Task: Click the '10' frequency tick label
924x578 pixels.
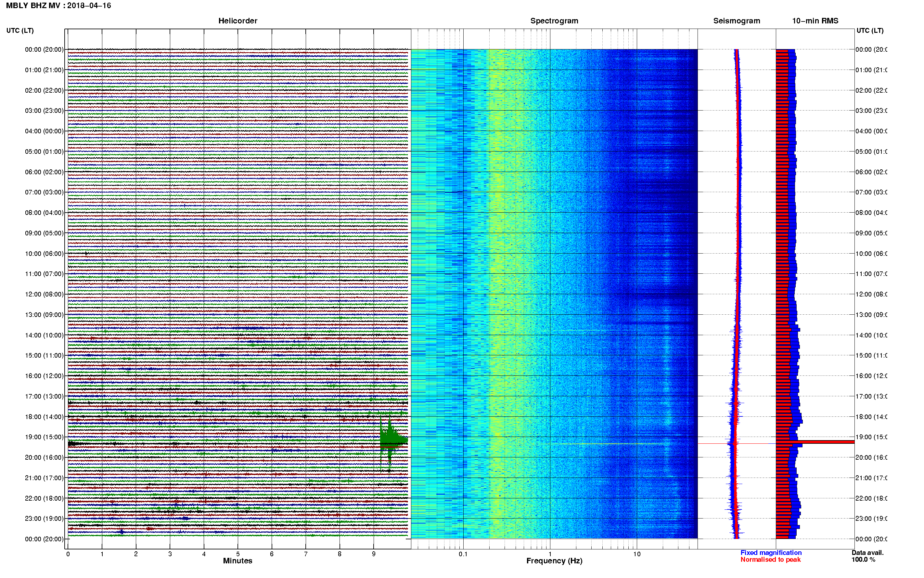Action: [x=637, y=554]
